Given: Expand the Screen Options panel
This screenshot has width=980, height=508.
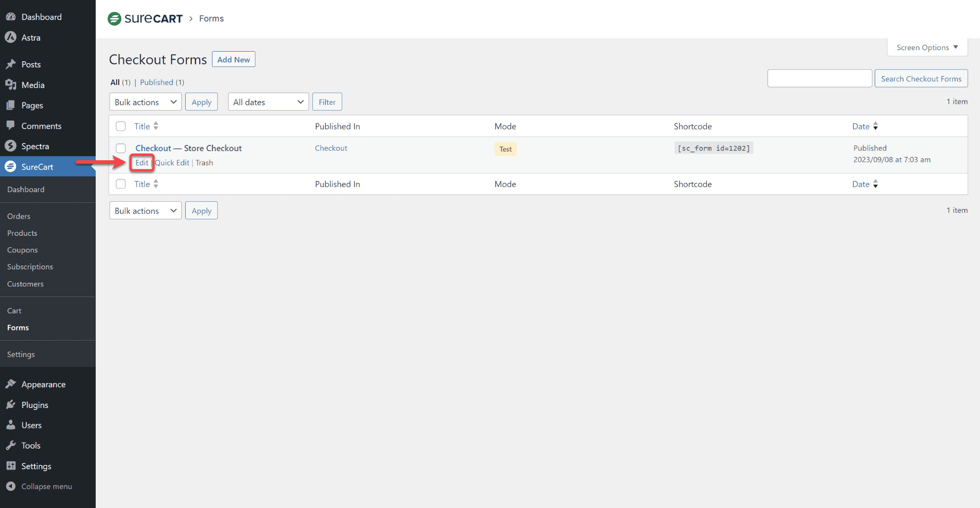Looking at the screenshot, I should tap(927, 47).
